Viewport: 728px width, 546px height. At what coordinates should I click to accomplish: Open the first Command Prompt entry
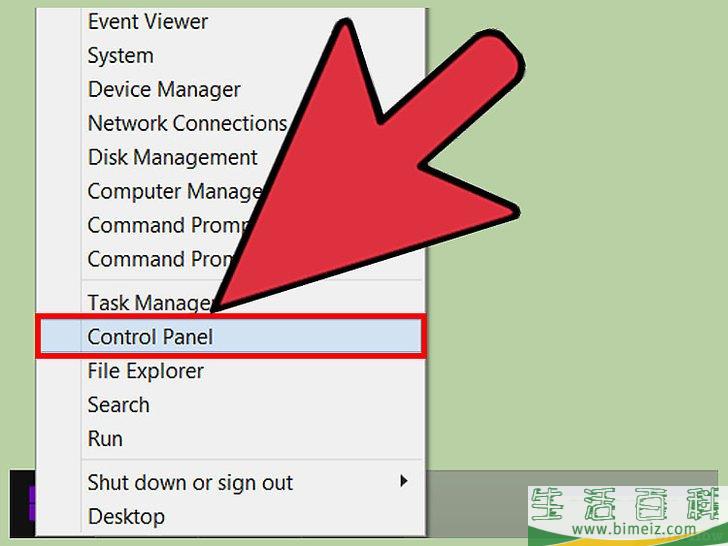(x=169, y=225)
